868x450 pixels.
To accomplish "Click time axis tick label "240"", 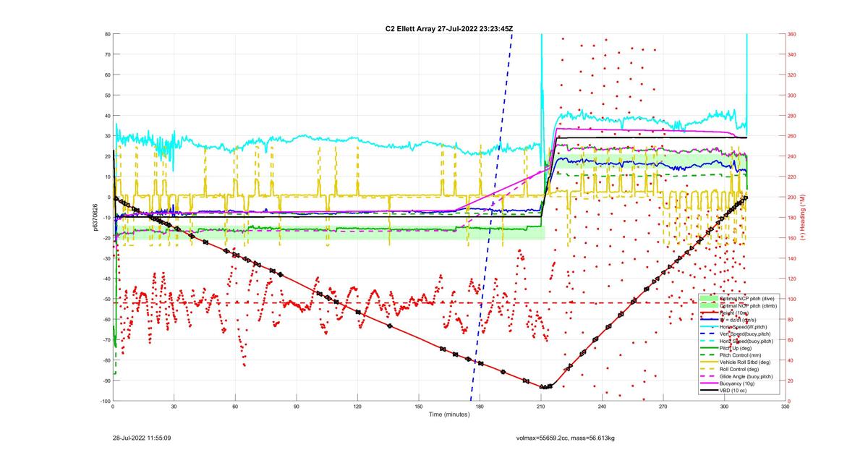I will click(x=602, y=407).
